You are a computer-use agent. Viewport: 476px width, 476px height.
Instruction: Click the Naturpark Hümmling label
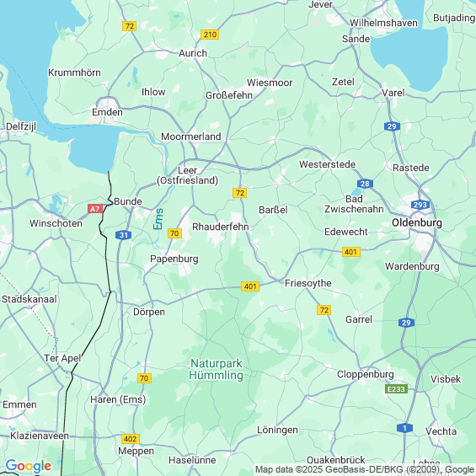(217, 369)
